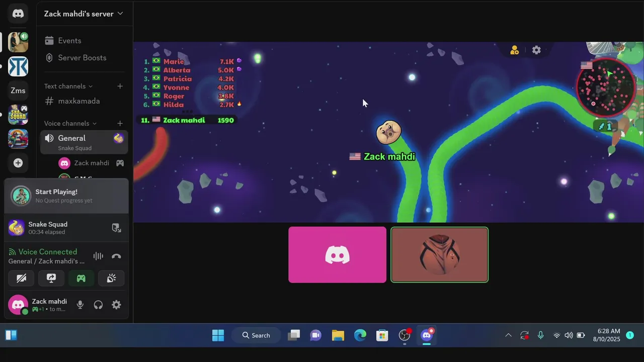Viewport: 644px width, 362px height.
Task: Click the Voice Connected status link
Action: click(47, 252)
